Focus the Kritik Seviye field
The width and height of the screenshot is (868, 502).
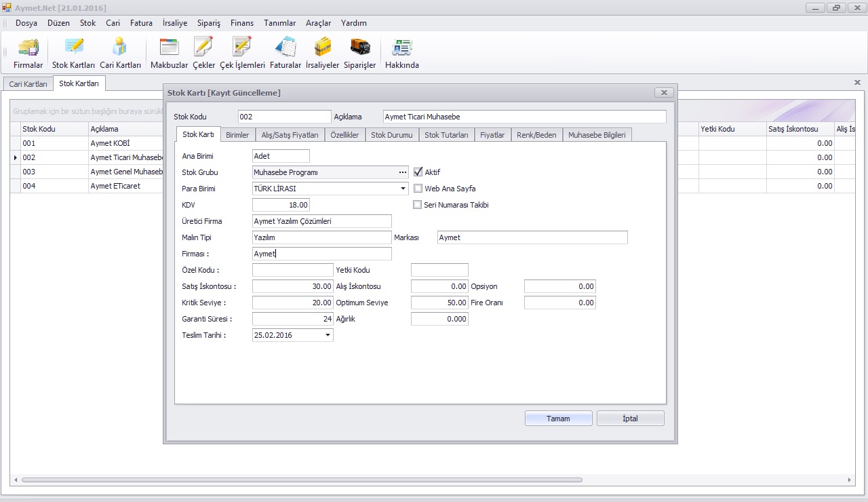[293, 303]
